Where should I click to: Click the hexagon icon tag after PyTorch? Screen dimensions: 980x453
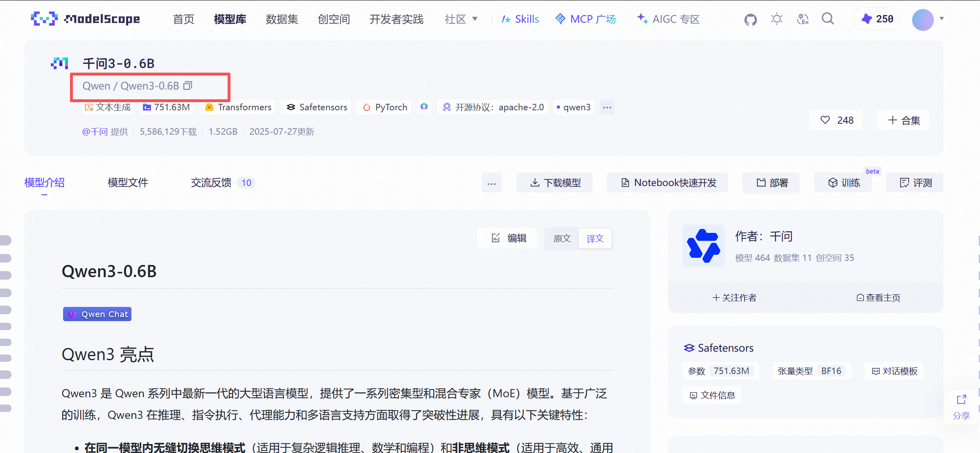tap(424, 107)
